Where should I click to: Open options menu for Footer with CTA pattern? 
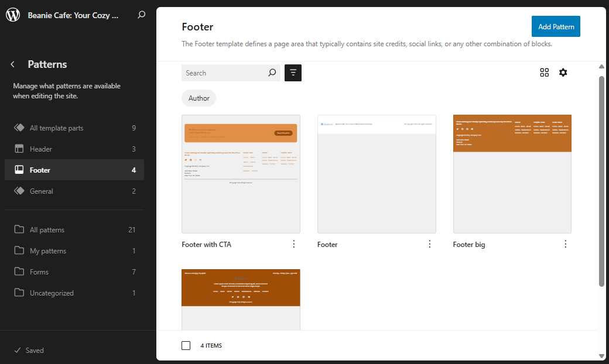(x=293, y=244)
